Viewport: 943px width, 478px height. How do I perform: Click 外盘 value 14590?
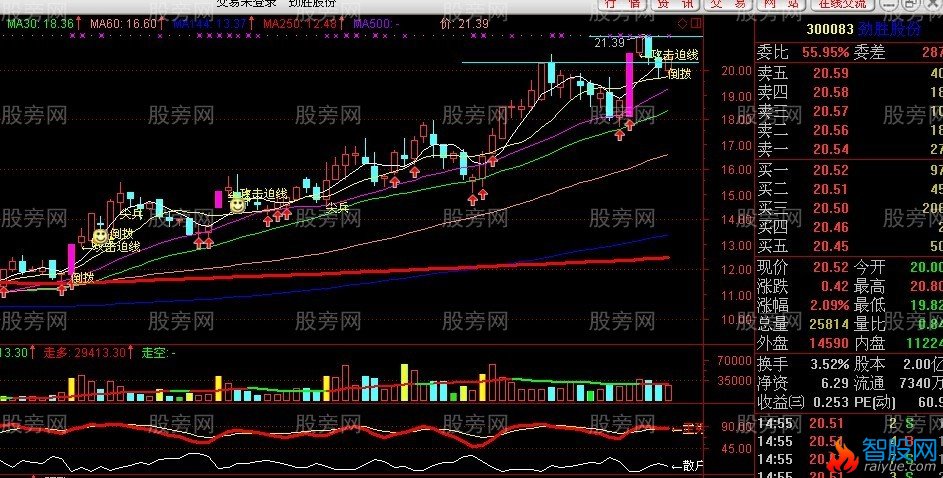(829, 343)
